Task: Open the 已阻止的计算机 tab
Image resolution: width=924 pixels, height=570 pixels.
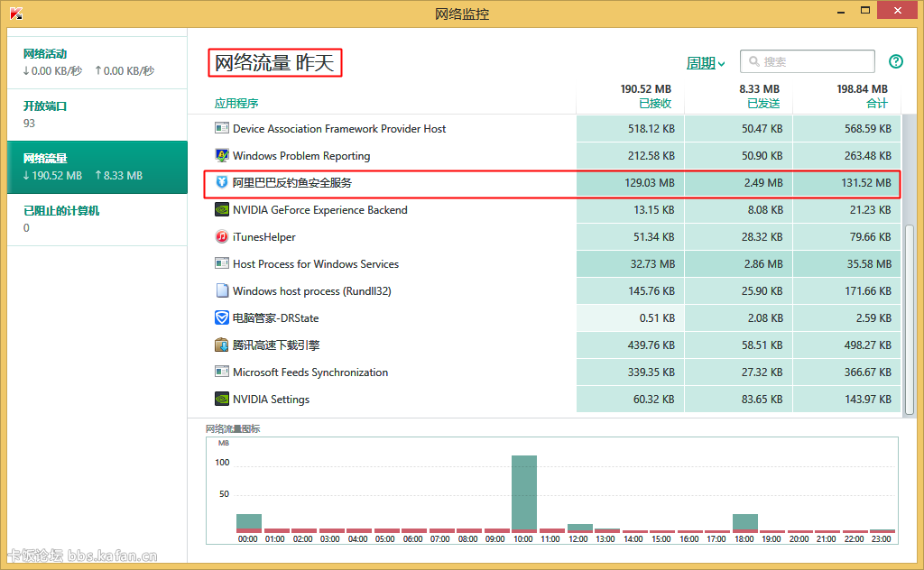Action: click(x=97, y=219)
